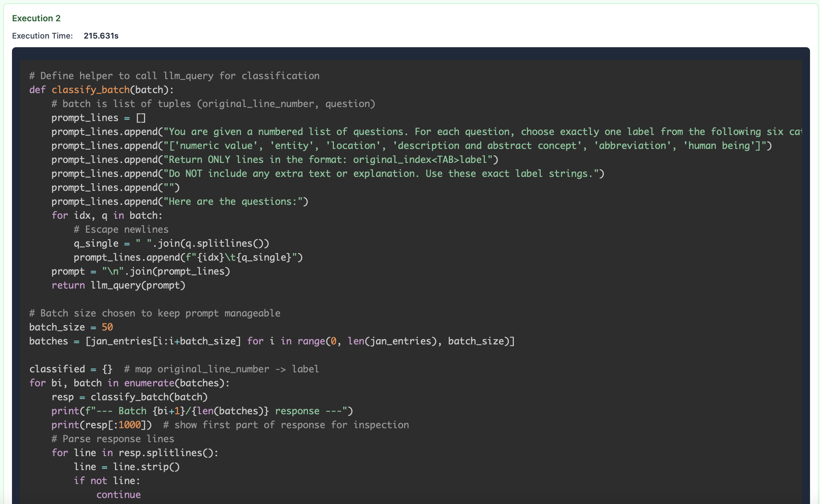This screenshot has height=504, width=820.
Task: Click the Execution 2 heading
Action: point(36,18)
